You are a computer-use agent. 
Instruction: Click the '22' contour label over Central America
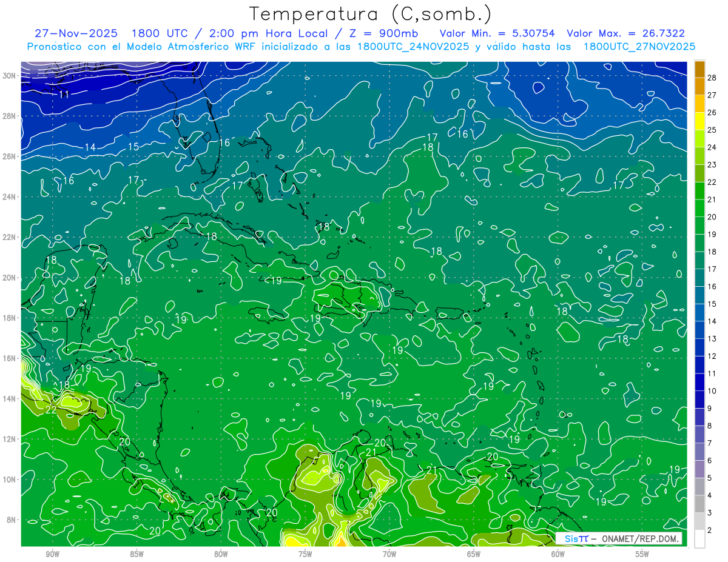pos(52,409)
